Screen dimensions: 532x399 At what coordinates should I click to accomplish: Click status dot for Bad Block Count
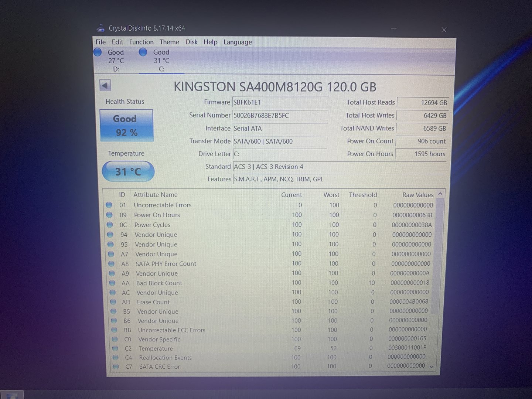[x=112, y=283]
